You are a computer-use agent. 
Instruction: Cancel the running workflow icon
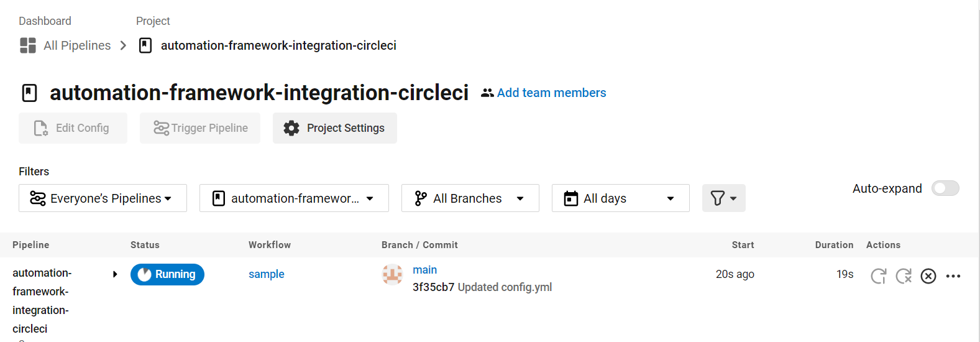(x=928, y=275)
